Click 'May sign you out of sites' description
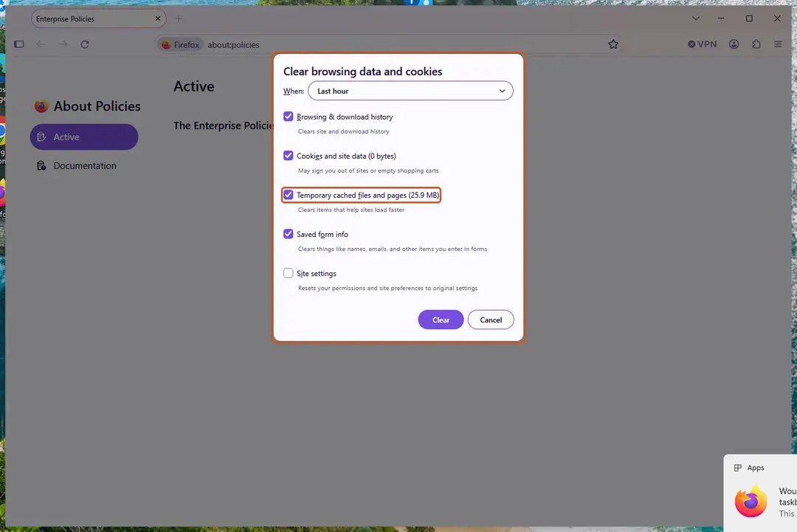Screen dimensions: 797x532 pyautogui.click(x=368, y=170)
